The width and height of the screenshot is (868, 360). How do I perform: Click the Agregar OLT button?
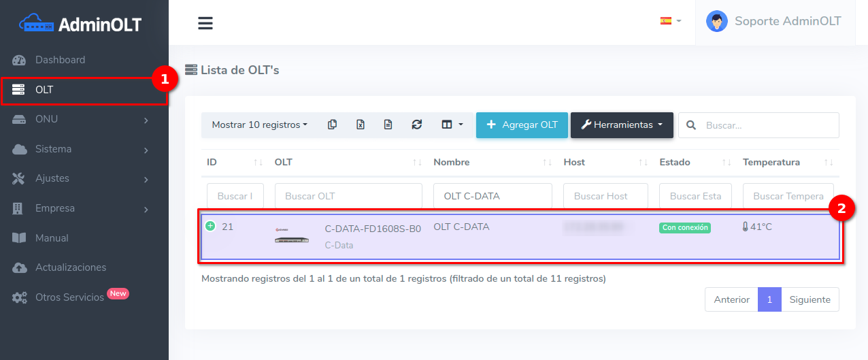click(522, 125)
